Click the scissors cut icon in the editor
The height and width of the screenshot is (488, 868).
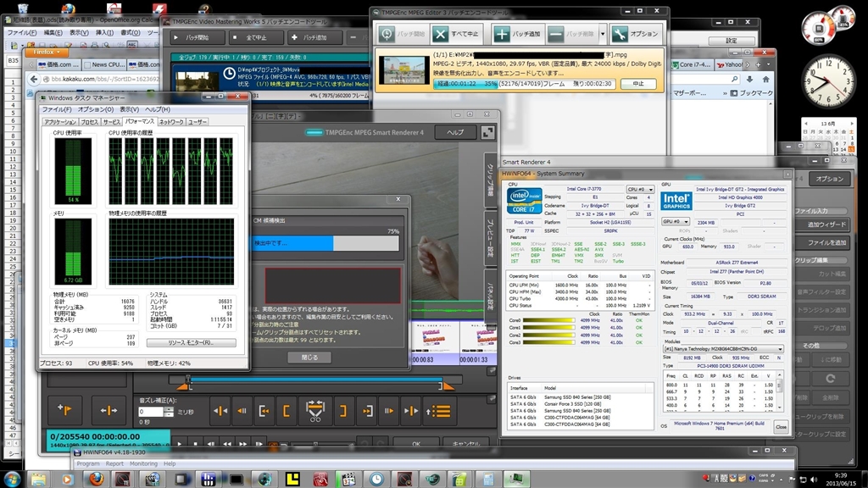(314, 411)
